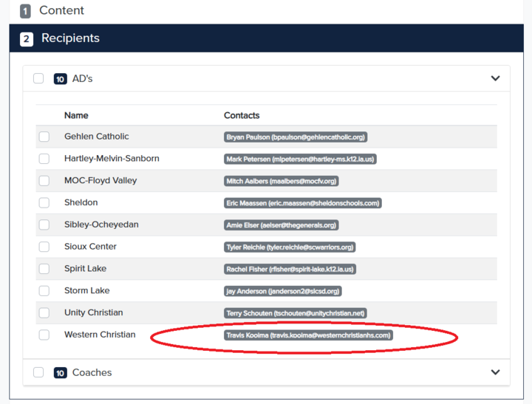This screenshot has height=404, width=532.
Task: Tick the Western Christian checkbox
Action: (44, 335)
